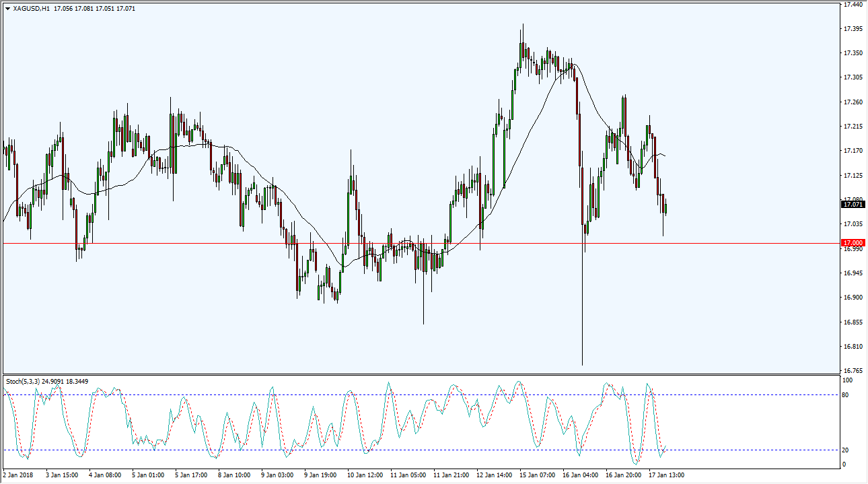Click the 16.900 price axis label
The image size is (868, 484).
(x=853, y=298)
